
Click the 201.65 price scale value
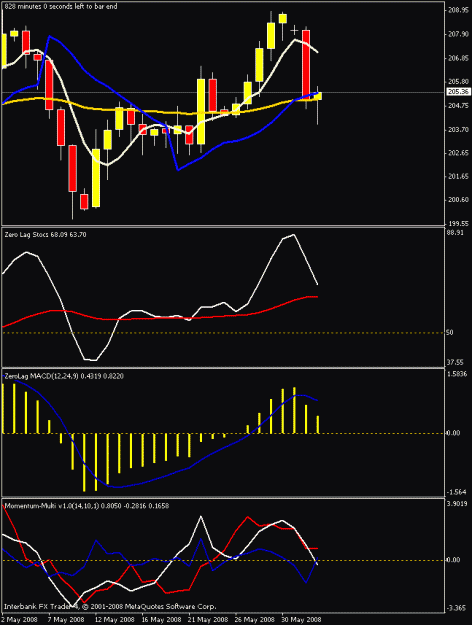[x=458, y=176]
